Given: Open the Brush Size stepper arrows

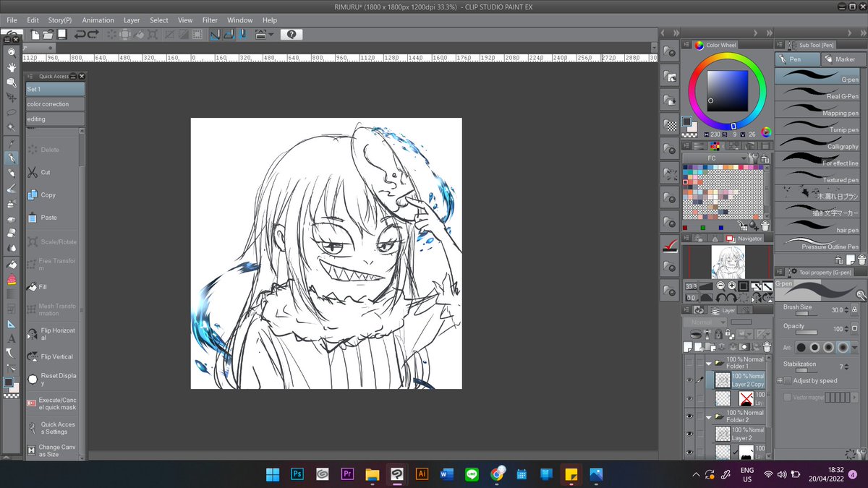Looking at the screenshot, I should [x=846, y=310].
